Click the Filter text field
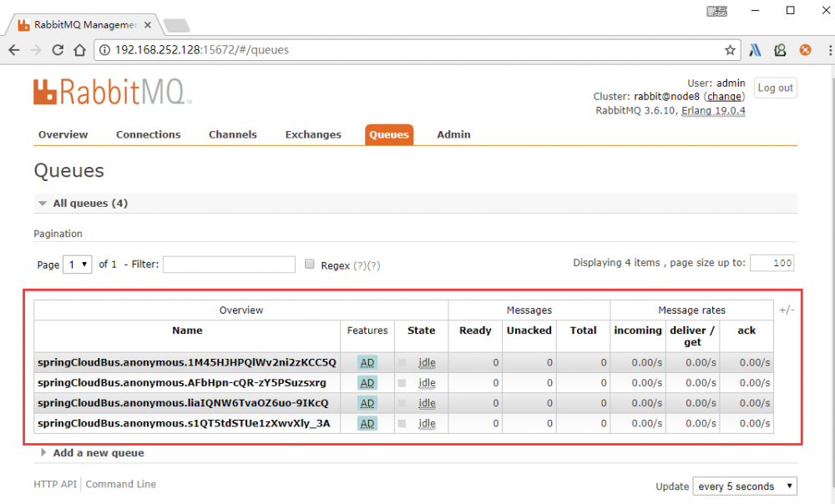 pos(229,265)
